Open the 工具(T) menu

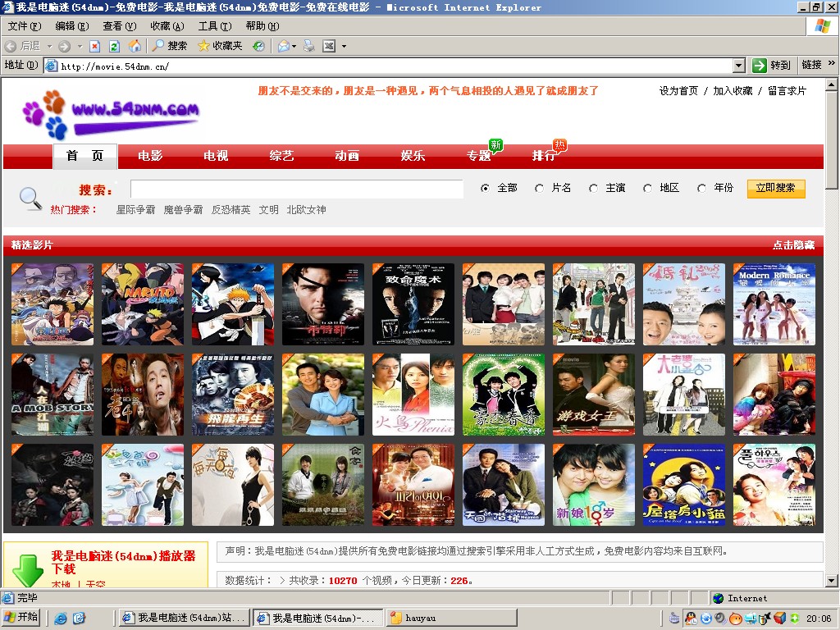pos(215,26)
